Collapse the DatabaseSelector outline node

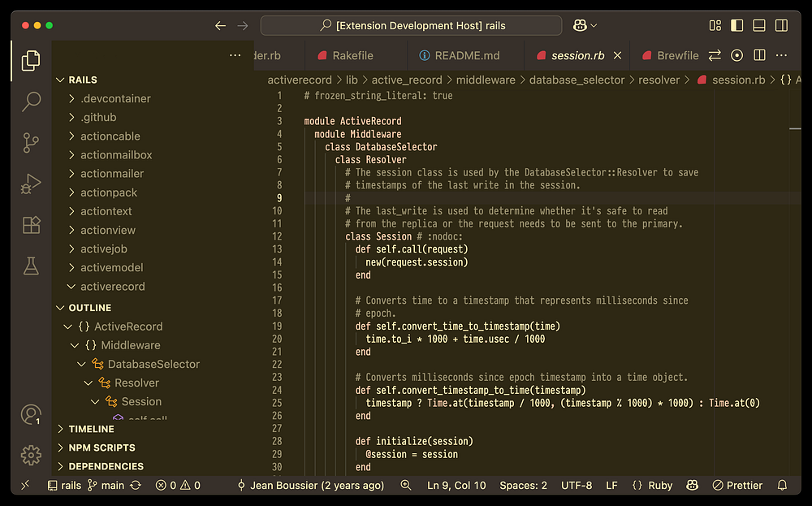(81, 364)
